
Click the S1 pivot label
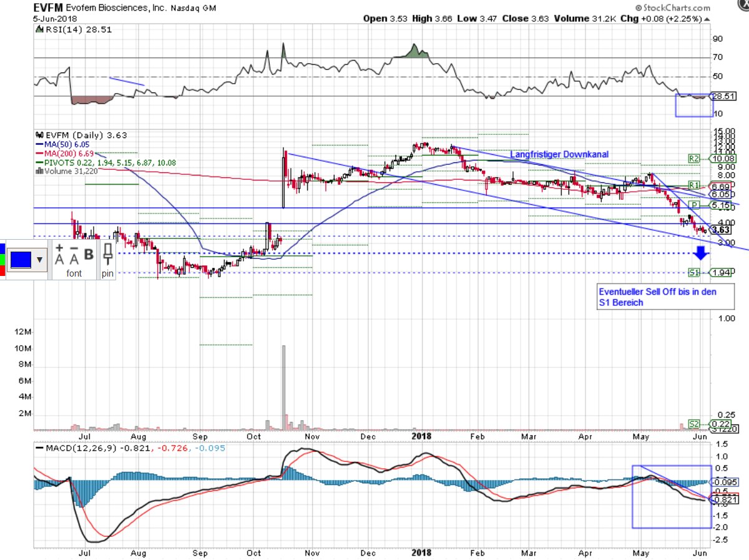click(694, 273)
